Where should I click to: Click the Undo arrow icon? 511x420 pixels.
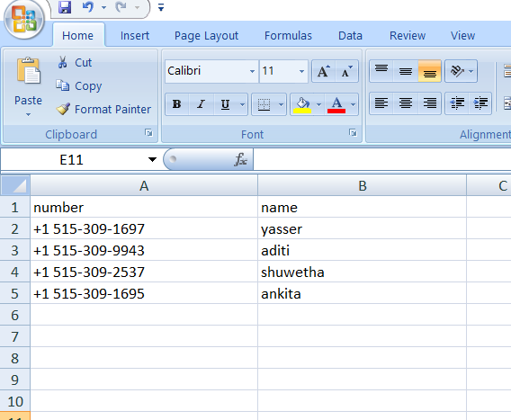(x=88, y=7)
